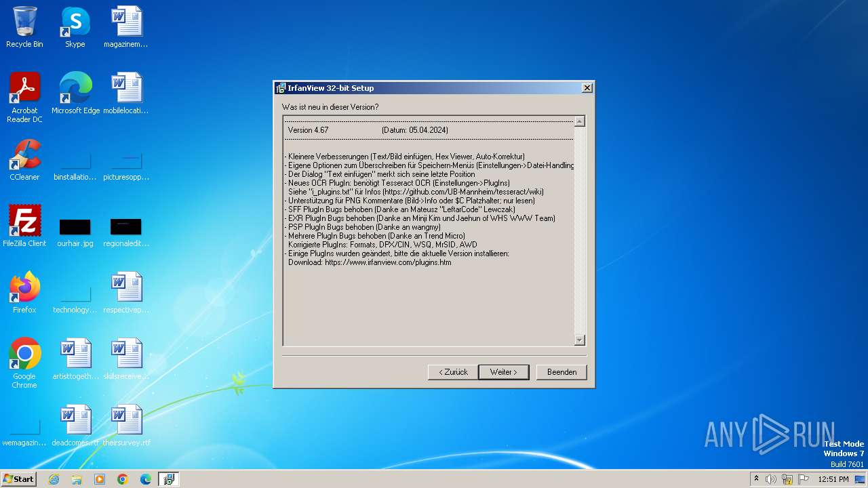This screenshot has height=488, width=868.
Task: Open the respectivep... Word document
Action: (x=126, y=292)
